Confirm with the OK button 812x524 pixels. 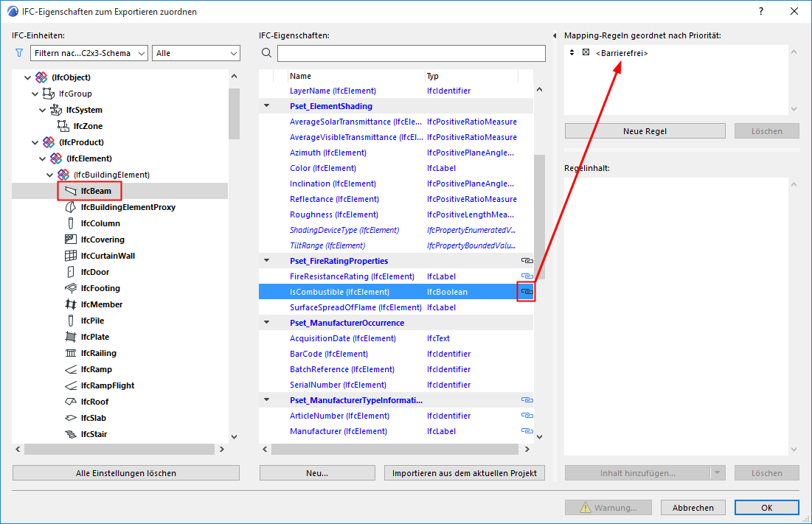click(766, 508)
